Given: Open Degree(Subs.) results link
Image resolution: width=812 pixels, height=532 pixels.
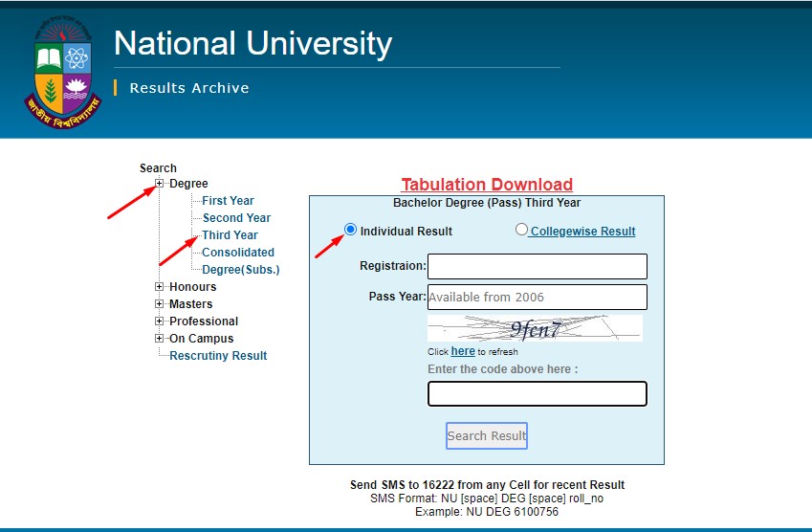Looking at the screenshot, I should coord(241,270).
